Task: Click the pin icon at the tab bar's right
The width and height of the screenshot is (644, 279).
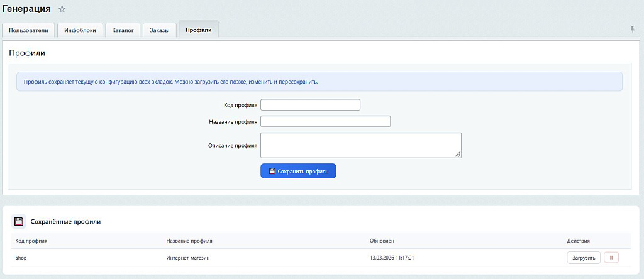Action: coord(632,30)
